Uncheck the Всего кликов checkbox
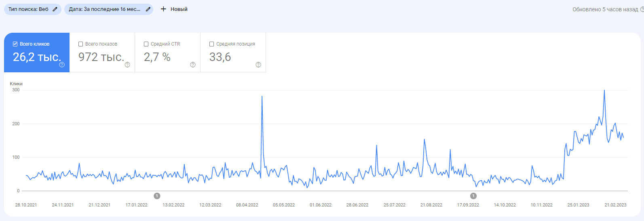 [x=15, y=44]
